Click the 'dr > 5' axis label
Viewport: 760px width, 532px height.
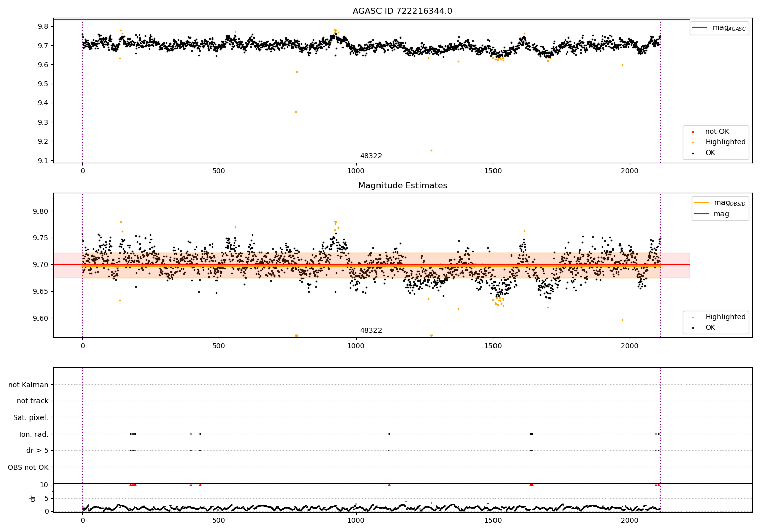coord(37,451)
